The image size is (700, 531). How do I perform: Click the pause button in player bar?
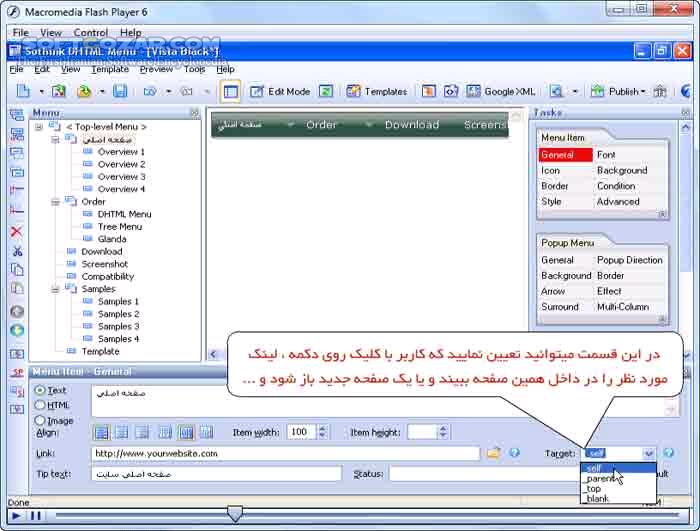tap(36, 516)
